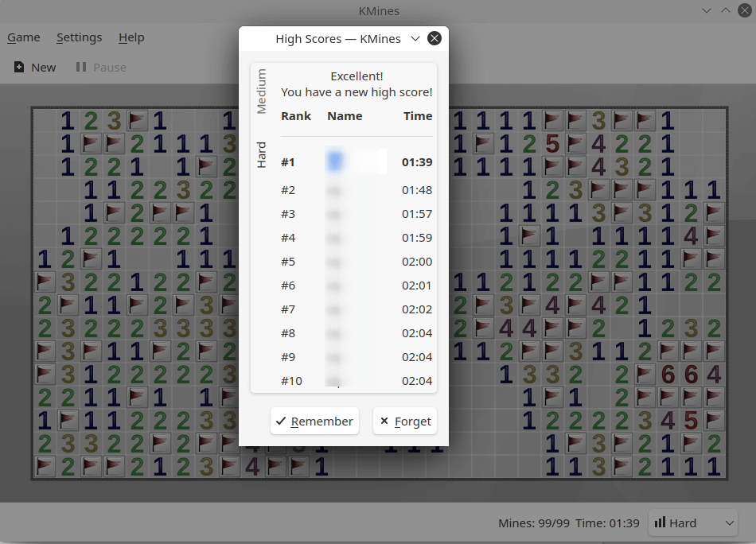Click the red 5 tile in the top right area
The image size is (756, 544).
click(x=552, y=144)
